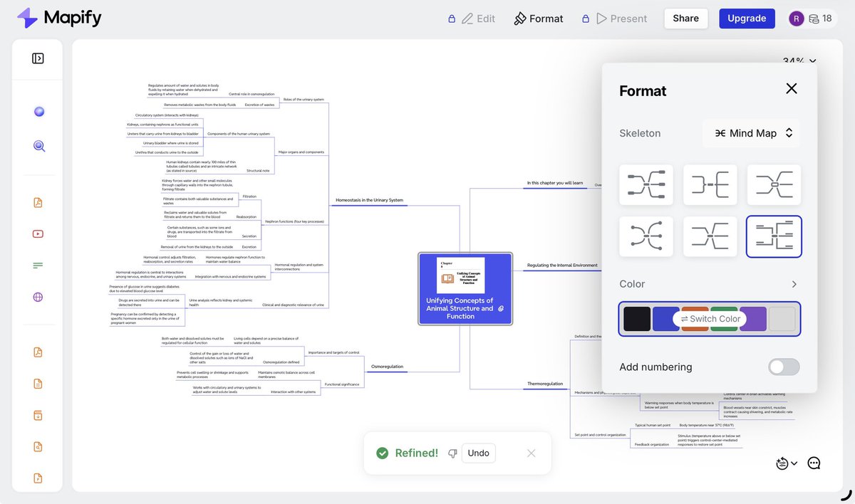Open the chat bubble icon at bottom right
This screenshot has height=504, width=855.
pyautogui.click(x=814, y=463)
